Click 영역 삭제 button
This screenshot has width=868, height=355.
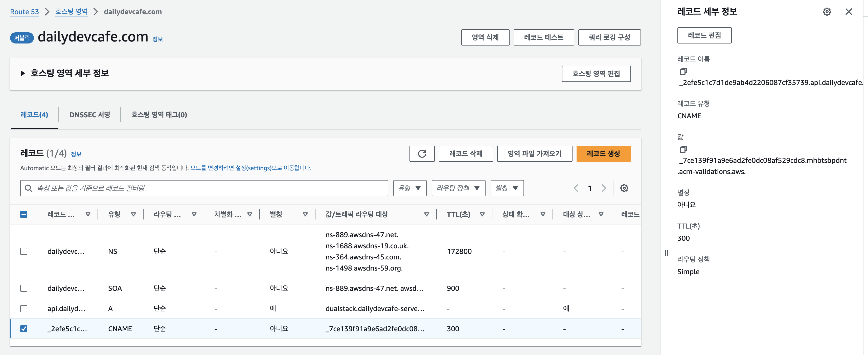[x=485, y=37]
